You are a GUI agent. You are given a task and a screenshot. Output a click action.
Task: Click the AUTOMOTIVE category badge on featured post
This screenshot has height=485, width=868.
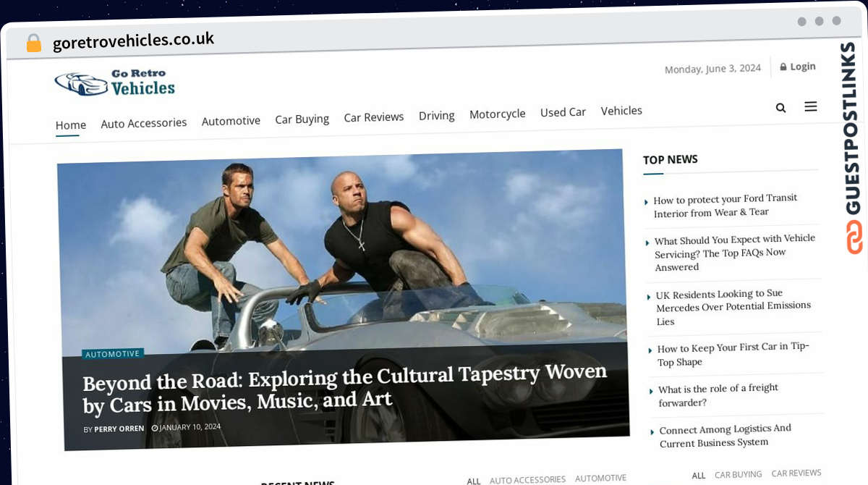[x=113, y=354]
